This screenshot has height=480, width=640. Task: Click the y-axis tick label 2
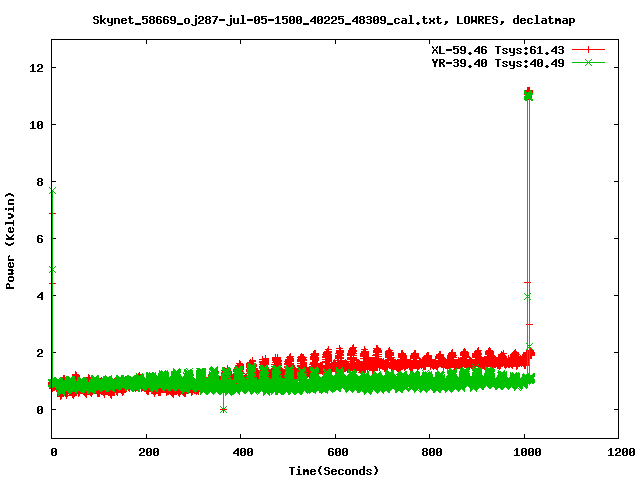(40, 353)
